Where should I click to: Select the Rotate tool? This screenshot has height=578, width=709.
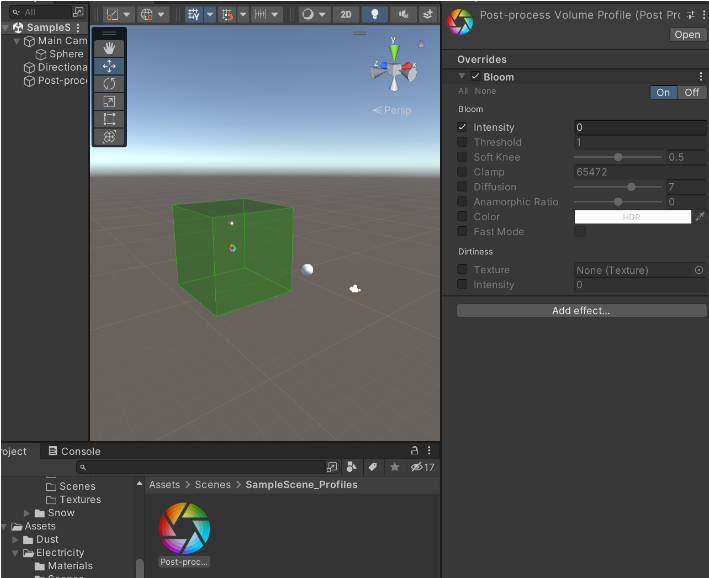109,84
